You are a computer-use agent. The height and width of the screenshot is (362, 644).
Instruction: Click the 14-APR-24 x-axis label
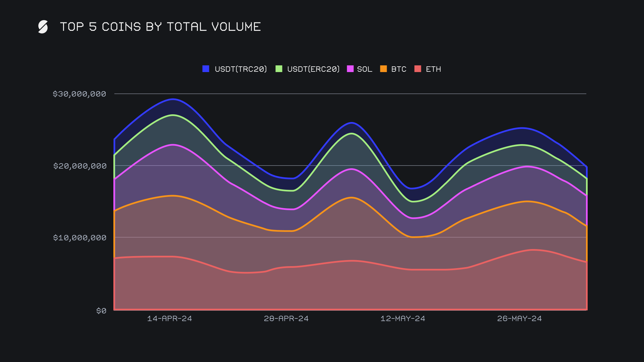pyautogui.click(x=169, y=318)
